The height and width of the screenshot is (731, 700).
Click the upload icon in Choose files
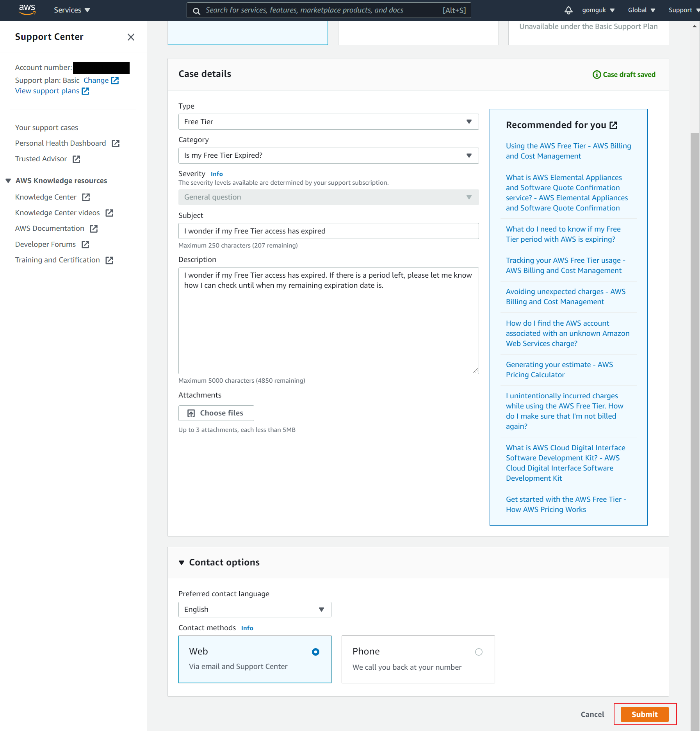click(191, 413)
